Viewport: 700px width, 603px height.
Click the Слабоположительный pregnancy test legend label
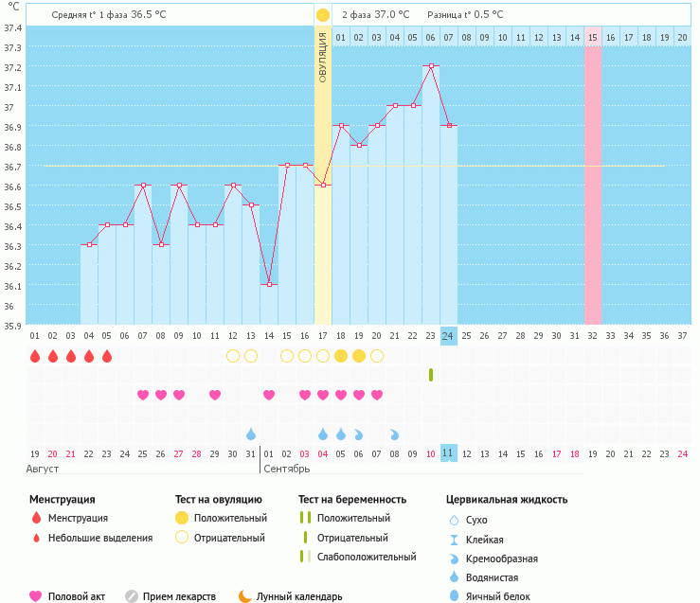coord(367,557)
